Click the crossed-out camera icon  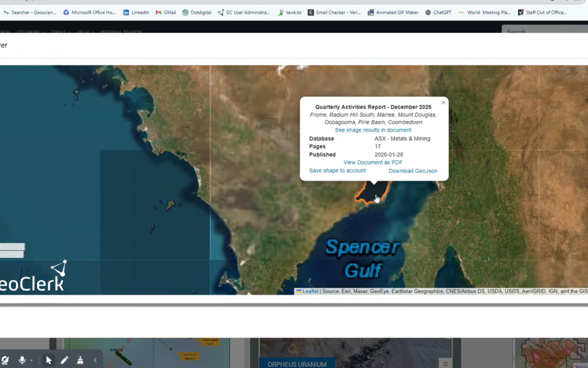(x=7, y=360)
